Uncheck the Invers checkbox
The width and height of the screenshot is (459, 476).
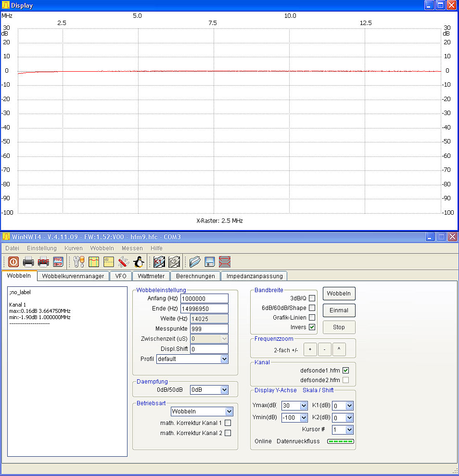click(x=312, y=327)
